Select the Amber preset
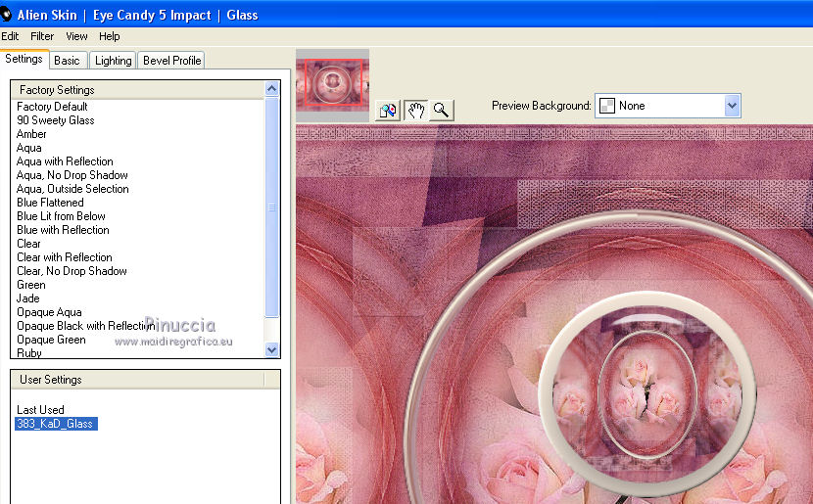 click(x=31, y=134)
